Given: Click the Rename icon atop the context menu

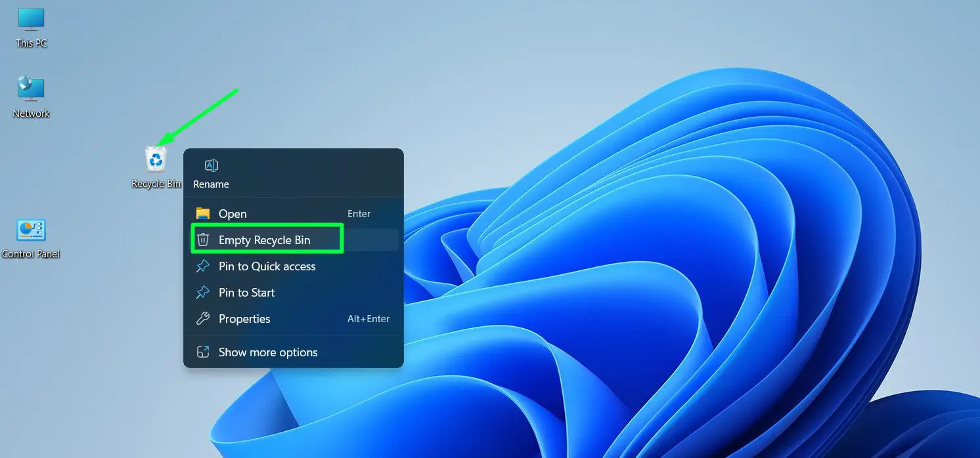Looking at the screenshot, I should point(211,166).
